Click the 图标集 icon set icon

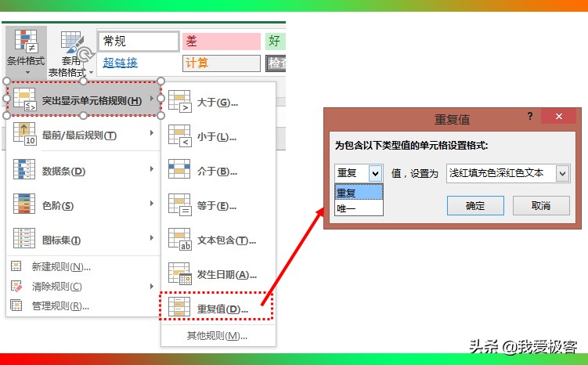coord(24,238)
